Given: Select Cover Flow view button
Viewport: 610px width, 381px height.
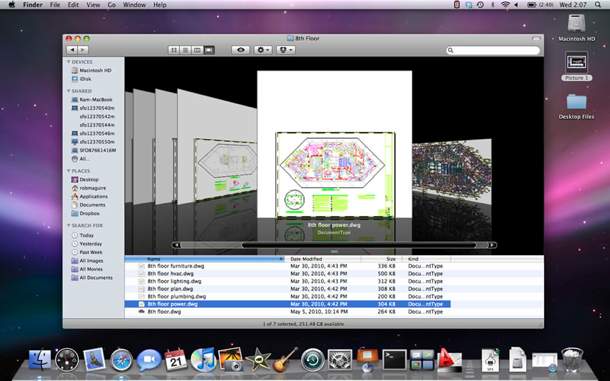Looking at the screenshot, I should coord(209,50).
